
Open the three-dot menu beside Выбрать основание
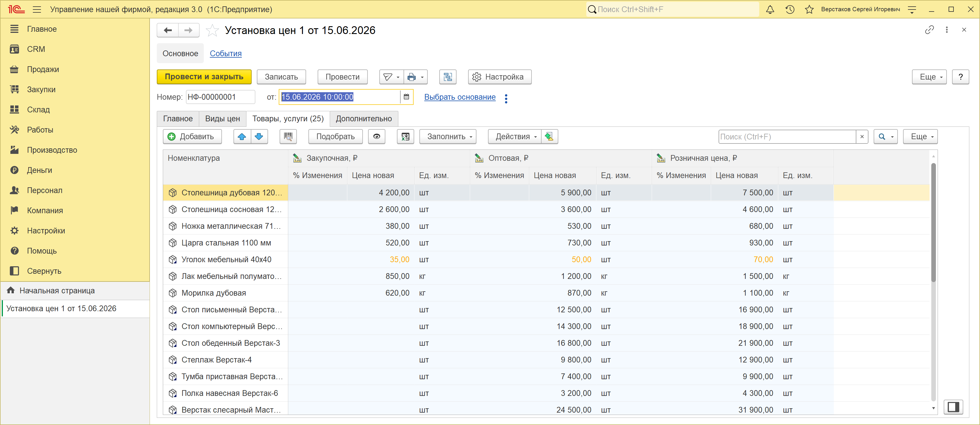[506, 99]
